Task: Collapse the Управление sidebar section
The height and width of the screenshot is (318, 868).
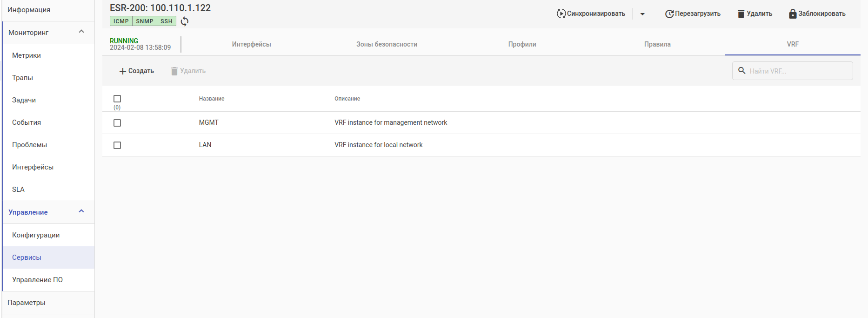Action: [81, 211]
